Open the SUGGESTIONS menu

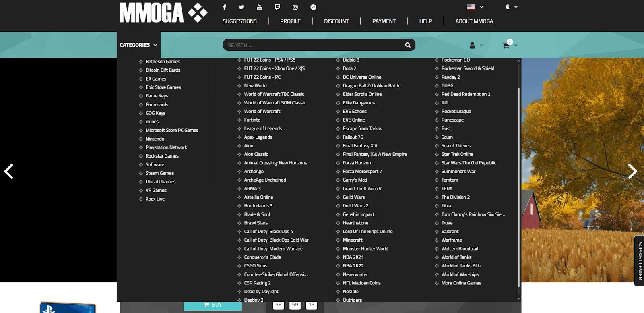point(239,21)
